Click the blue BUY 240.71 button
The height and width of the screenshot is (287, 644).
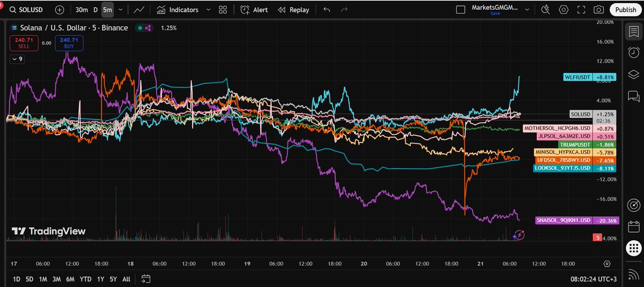[69, 43]
